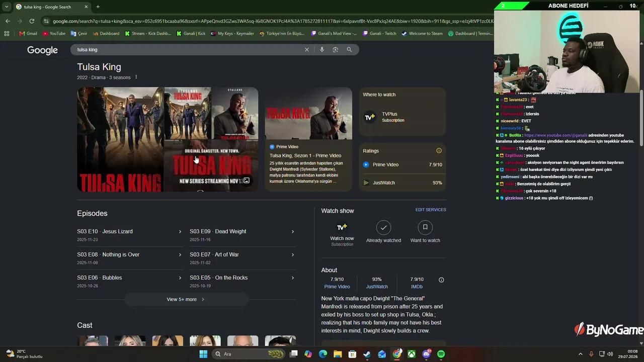The image size is (644, 362).
Task: Click View 5+ more episodes
Action: 186,299
